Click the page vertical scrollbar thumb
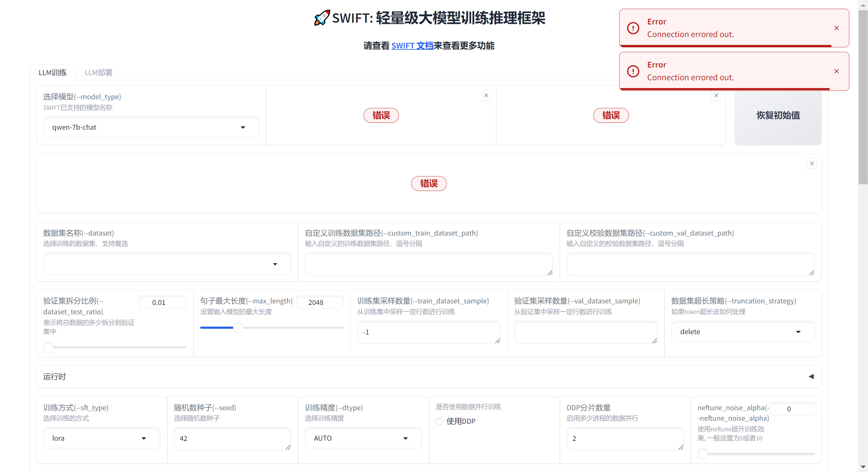Viewport: 868px width, 472px height. click(x=863, y=97)
